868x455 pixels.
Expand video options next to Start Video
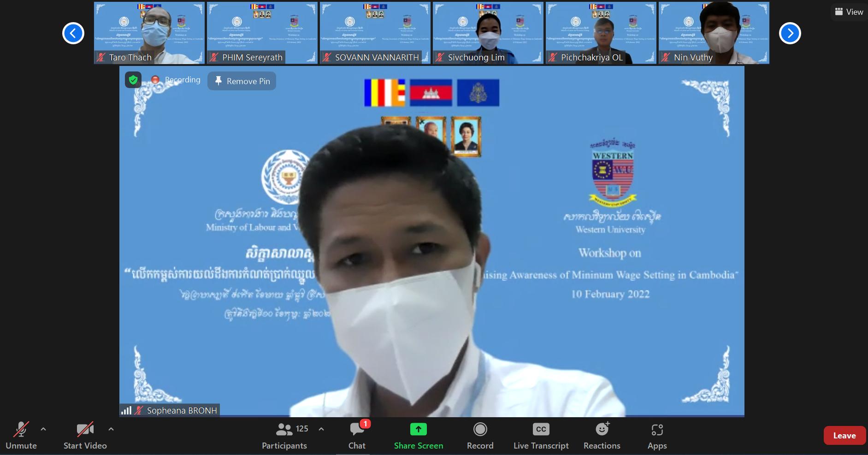pos(111,429)
